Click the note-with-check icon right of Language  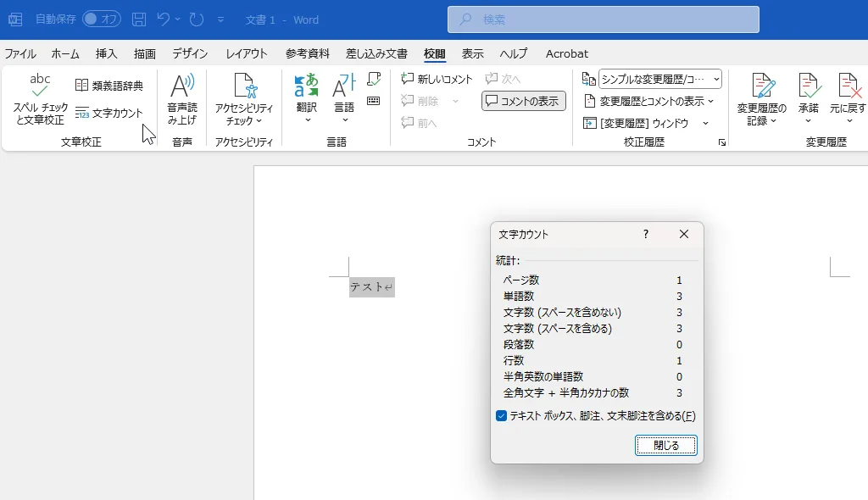[374, 79]
